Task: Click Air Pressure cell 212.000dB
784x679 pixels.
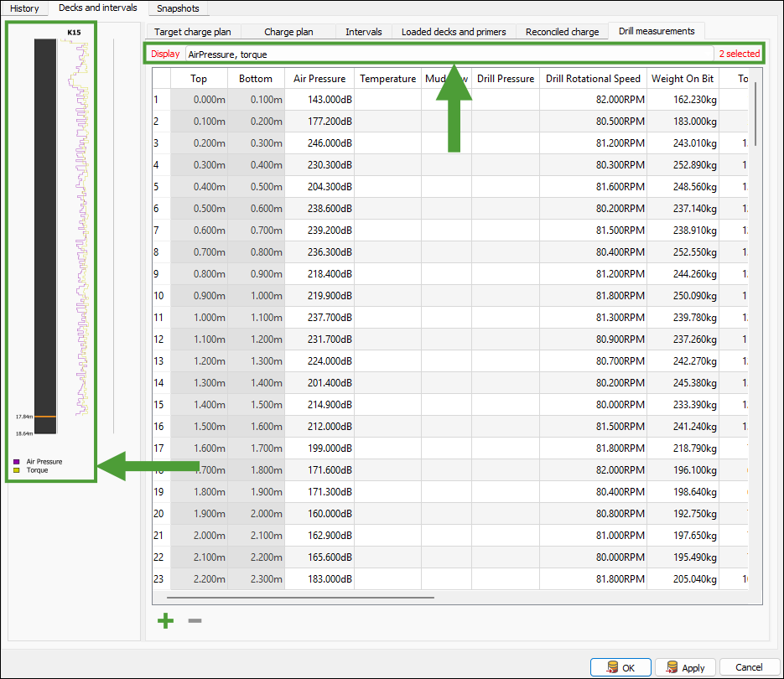Action: pyautogui.click(x=319, y=427)
